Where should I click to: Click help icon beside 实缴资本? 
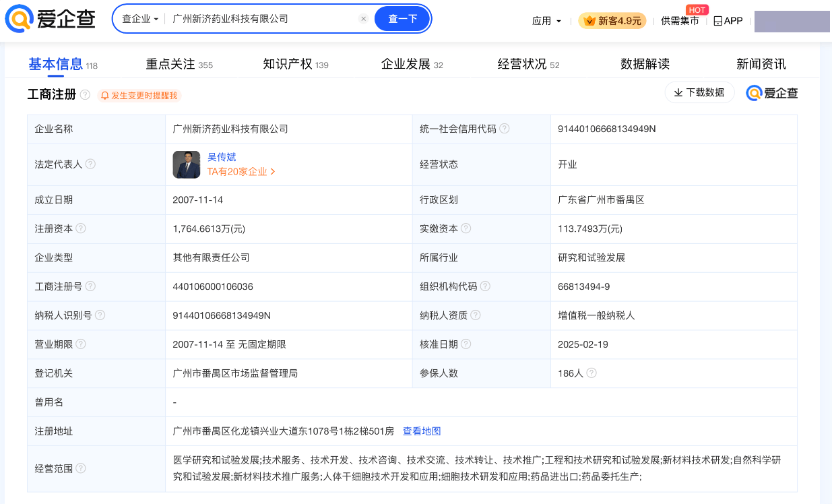tap(466, 228)
